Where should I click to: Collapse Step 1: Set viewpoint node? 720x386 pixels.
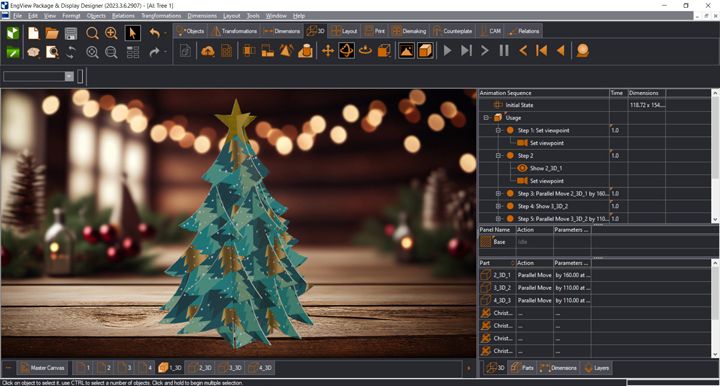[498, 130]
